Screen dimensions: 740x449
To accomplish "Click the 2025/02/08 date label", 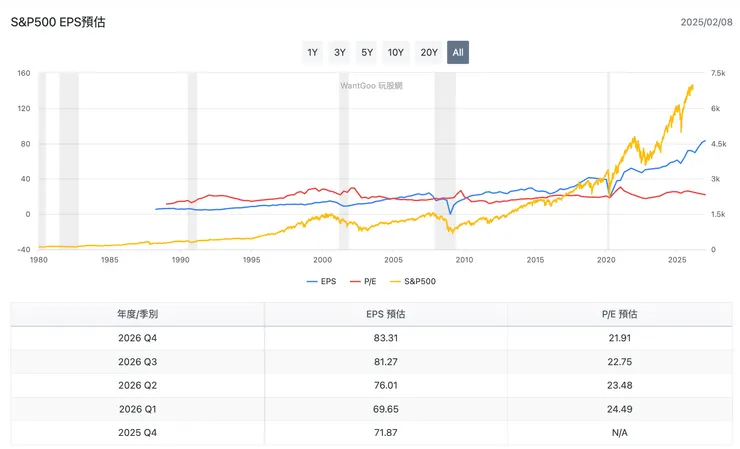I will coord(706,22).
